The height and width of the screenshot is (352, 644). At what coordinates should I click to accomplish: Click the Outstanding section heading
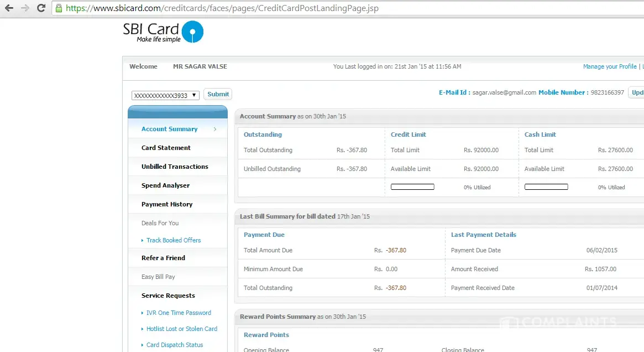(263, 134)
